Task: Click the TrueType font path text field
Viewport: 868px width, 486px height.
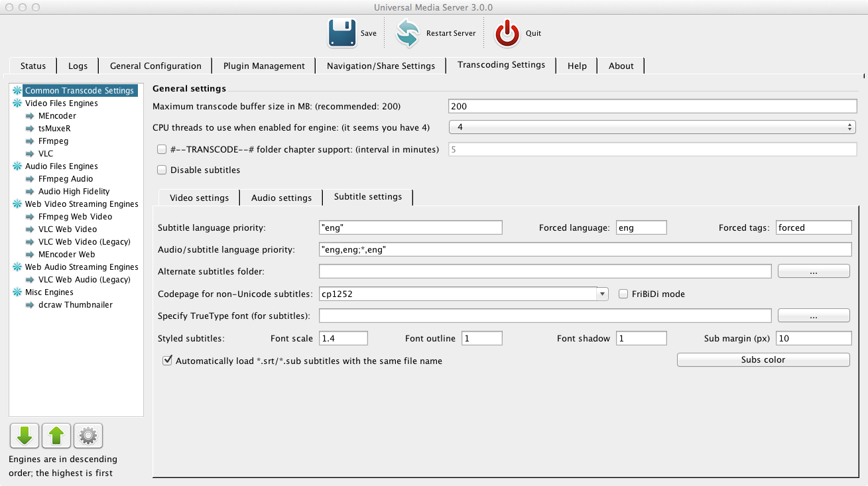Action: pos(545,316)
